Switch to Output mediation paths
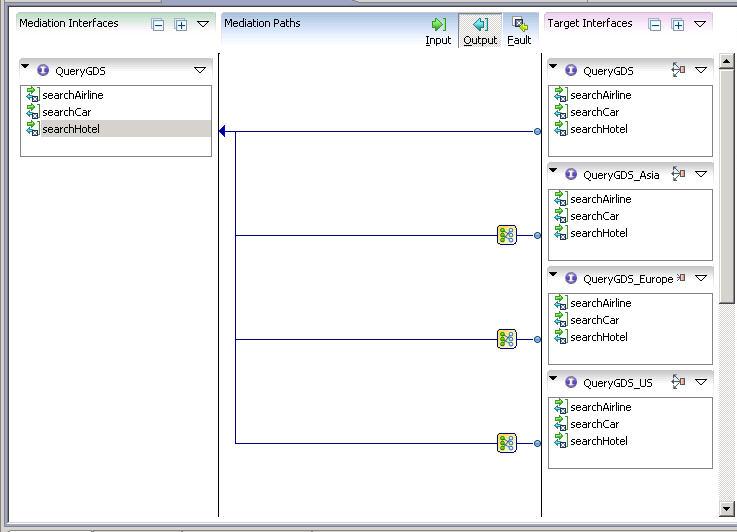 pos(480,31)
